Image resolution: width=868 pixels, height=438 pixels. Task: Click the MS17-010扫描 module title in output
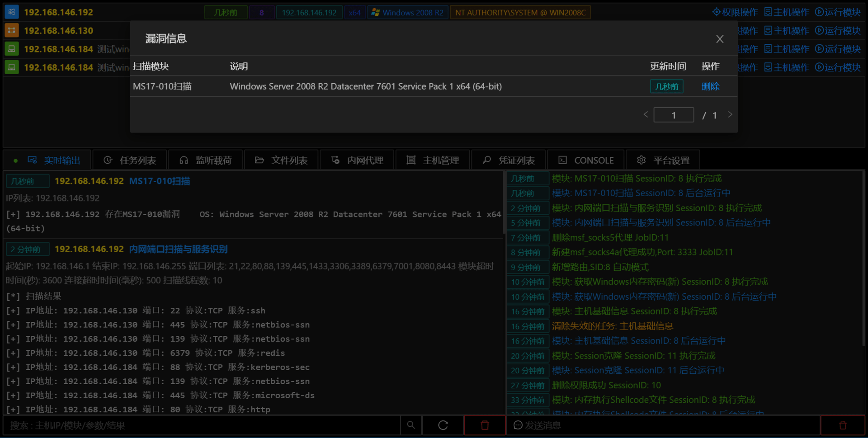coord(160,181)
